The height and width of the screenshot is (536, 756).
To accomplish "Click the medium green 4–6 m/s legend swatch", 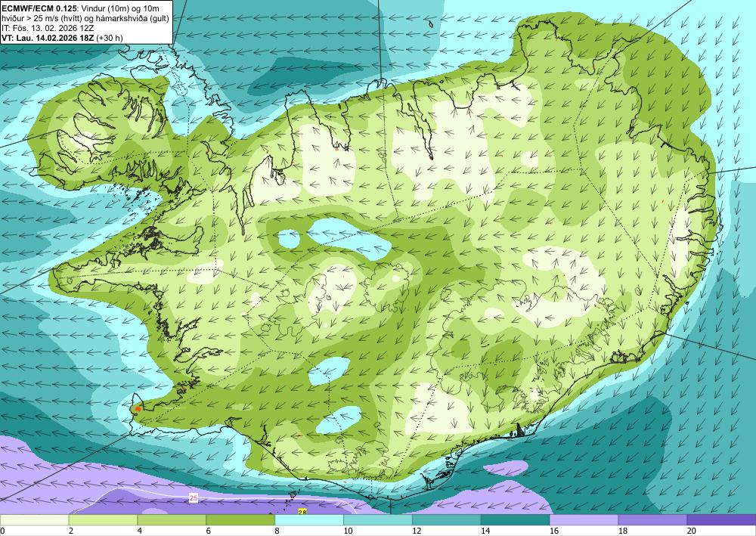I will (172, 519).
